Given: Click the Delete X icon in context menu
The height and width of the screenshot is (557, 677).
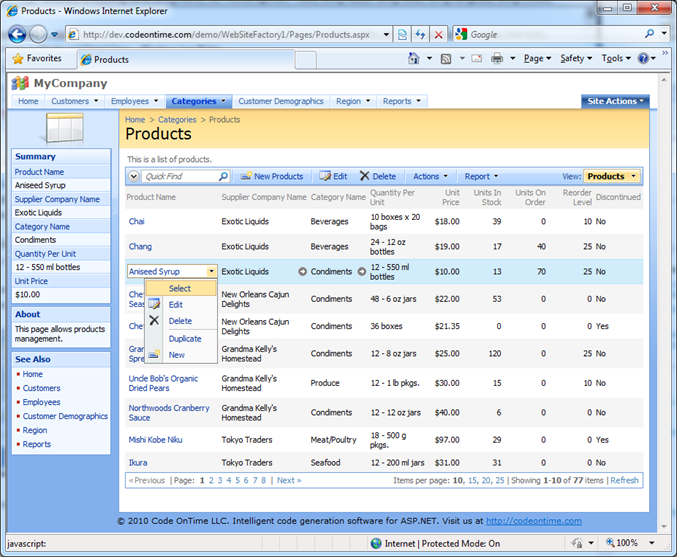Looking at the screenshot, I should point(154,321).
